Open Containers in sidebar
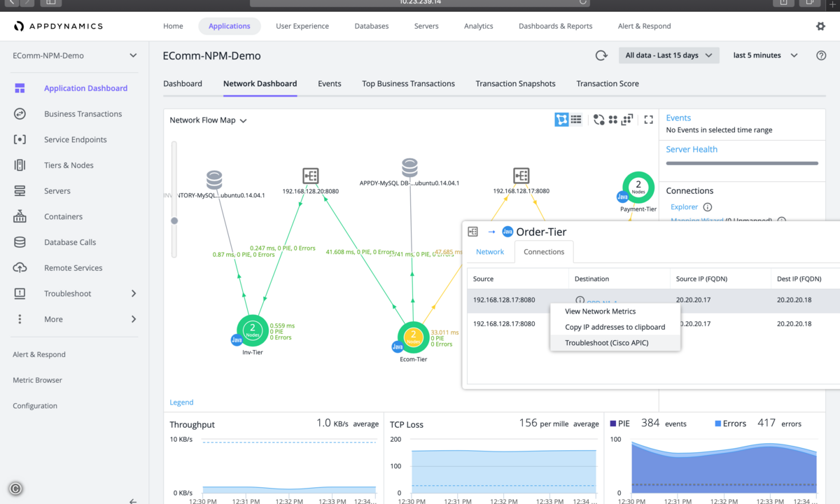The image size is (840, 504). 63,216
